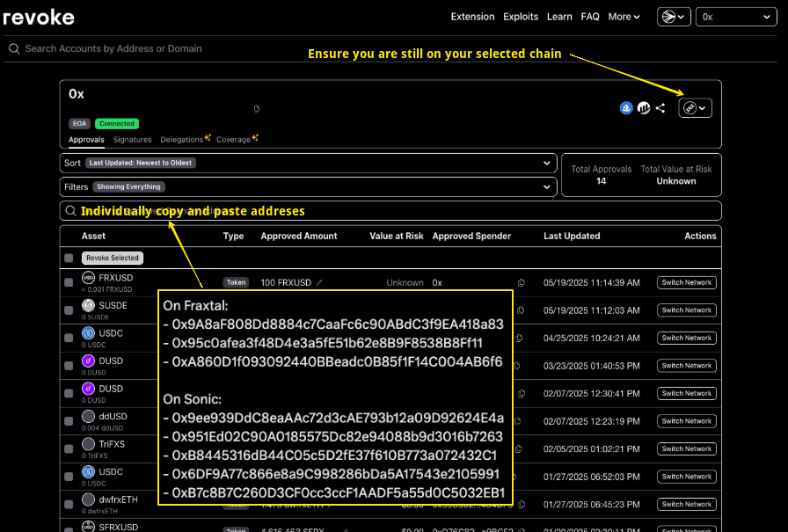Click the share icon in account header
The height and width of the screenshot is (532, 788).
click(x=660, y=108)
